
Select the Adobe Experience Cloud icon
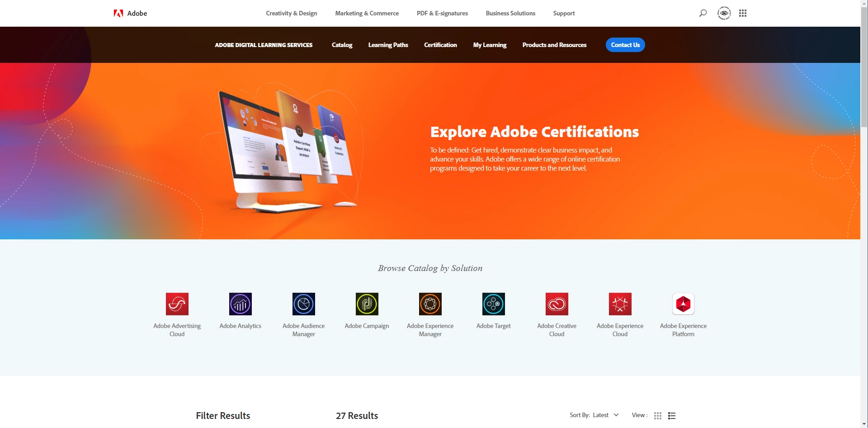pos(620,304)
